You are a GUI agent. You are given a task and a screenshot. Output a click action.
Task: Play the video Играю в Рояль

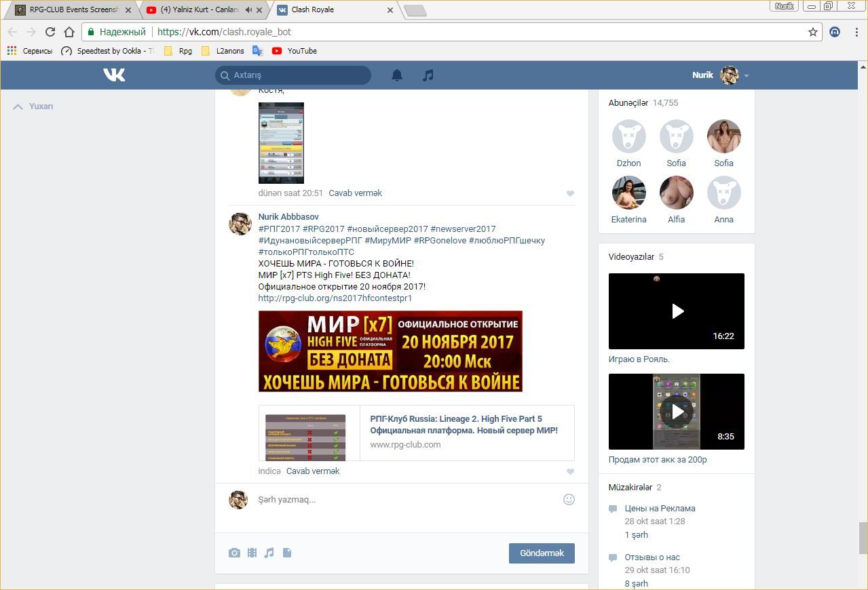tap(677, 311)
